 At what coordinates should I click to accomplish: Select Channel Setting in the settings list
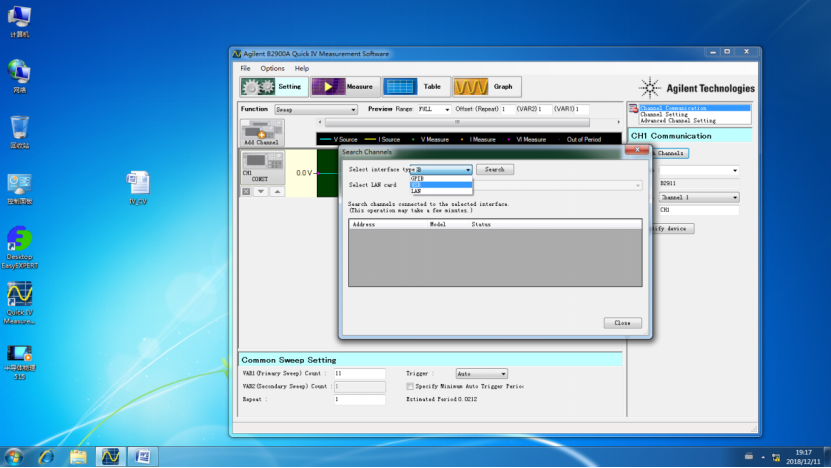click(x=664, y=114)
